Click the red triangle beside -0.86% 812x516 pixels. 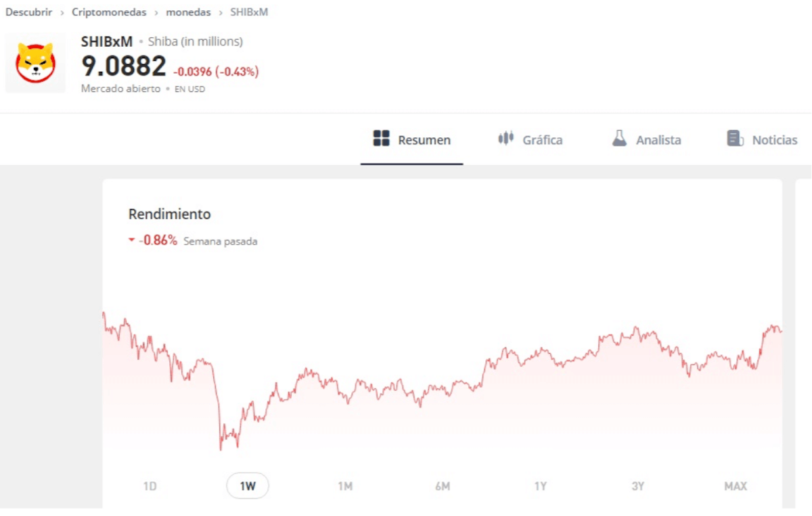click(131, 239)
